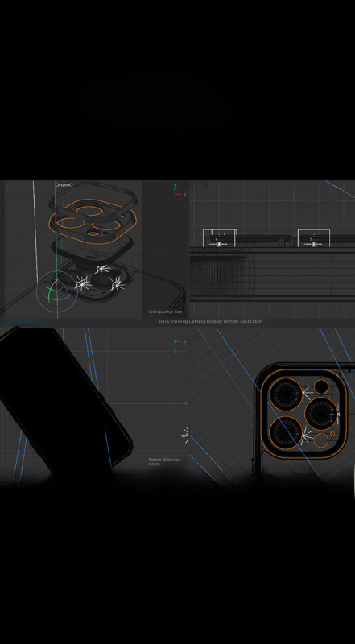The image size is (355, 644).
Task: Select the lone light gizmo beside the red arrow view
Action: coord(185,433)
